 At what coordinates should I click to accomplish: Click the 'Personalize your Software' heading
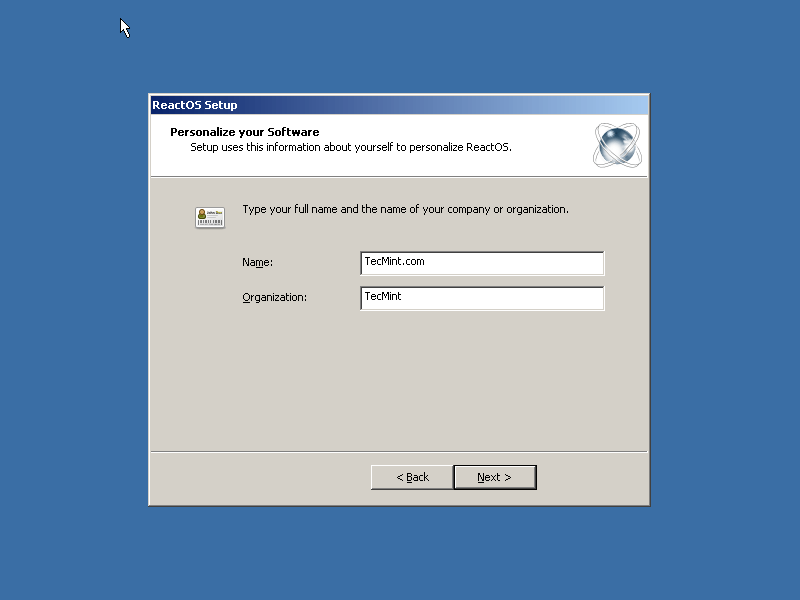[x=245, y=132]
